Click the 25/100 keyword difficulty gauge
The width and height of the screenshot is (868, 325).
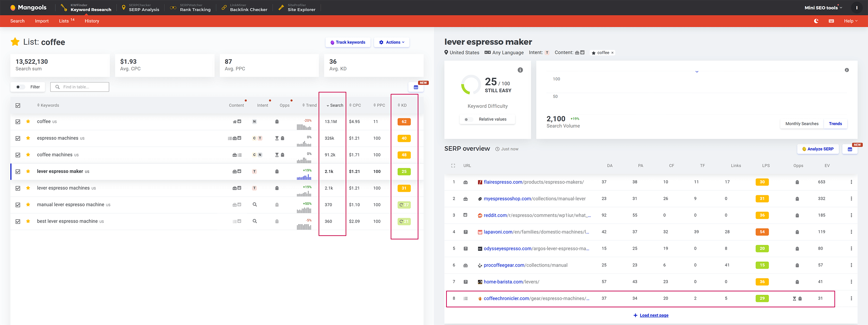pos(471,85)
